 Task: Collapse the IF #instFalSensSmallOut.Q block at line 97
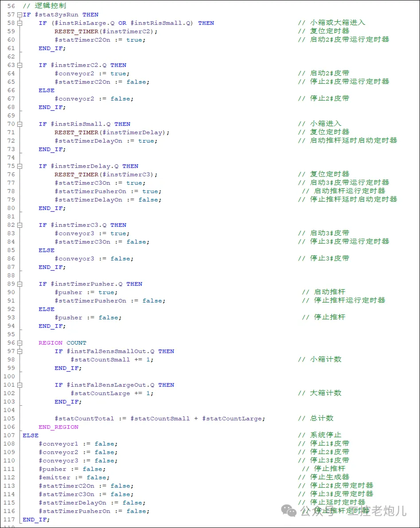[x=19, y=352]
